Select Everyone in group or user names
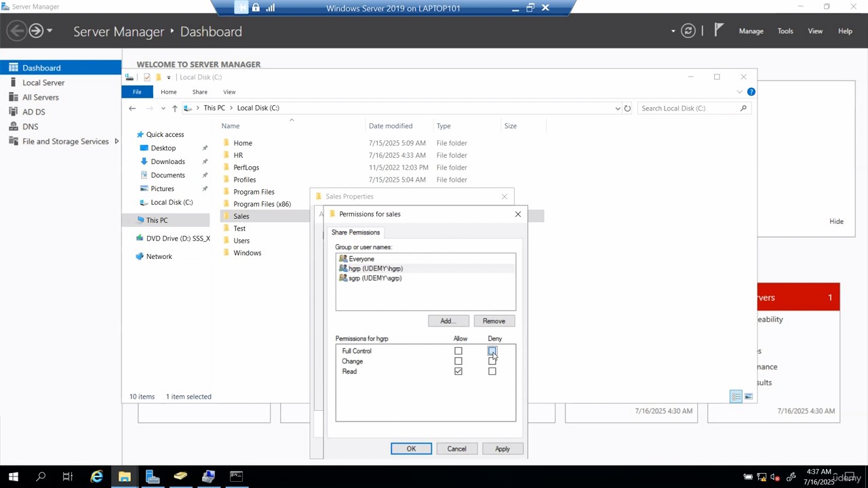The height and width of the screenshot is (488, 868). [x=425, y=259]
